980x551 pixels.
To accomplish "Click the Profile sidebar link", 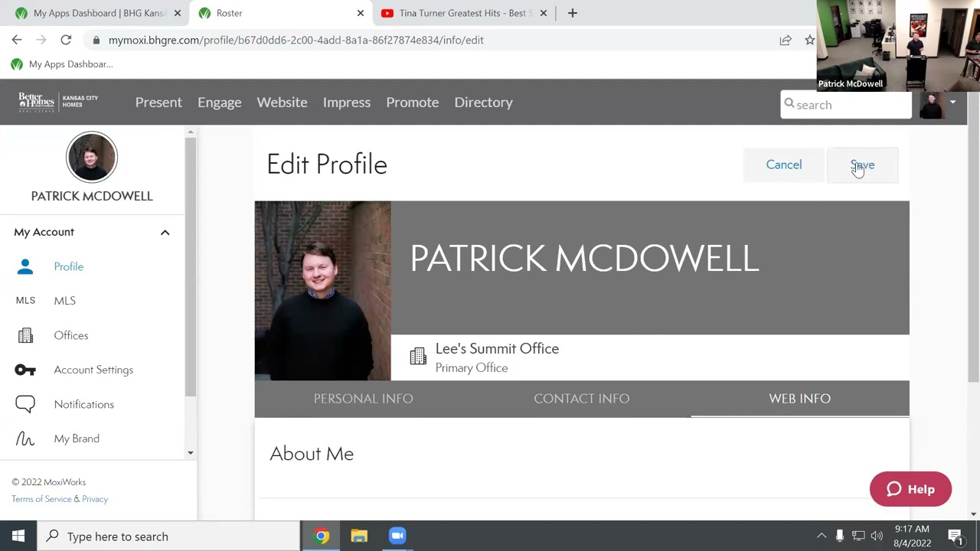I will (x=69, y=266).
